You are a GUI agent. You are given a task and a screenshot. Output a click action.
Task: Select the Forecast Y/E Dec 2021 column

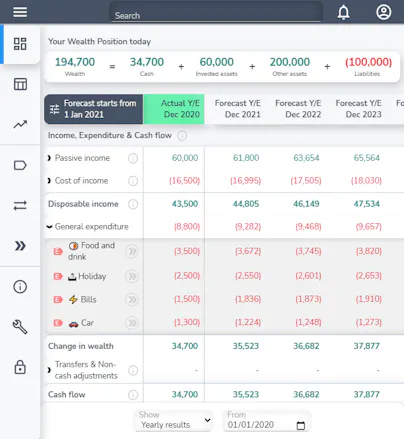pyautogui.click(x=238, y=109)
